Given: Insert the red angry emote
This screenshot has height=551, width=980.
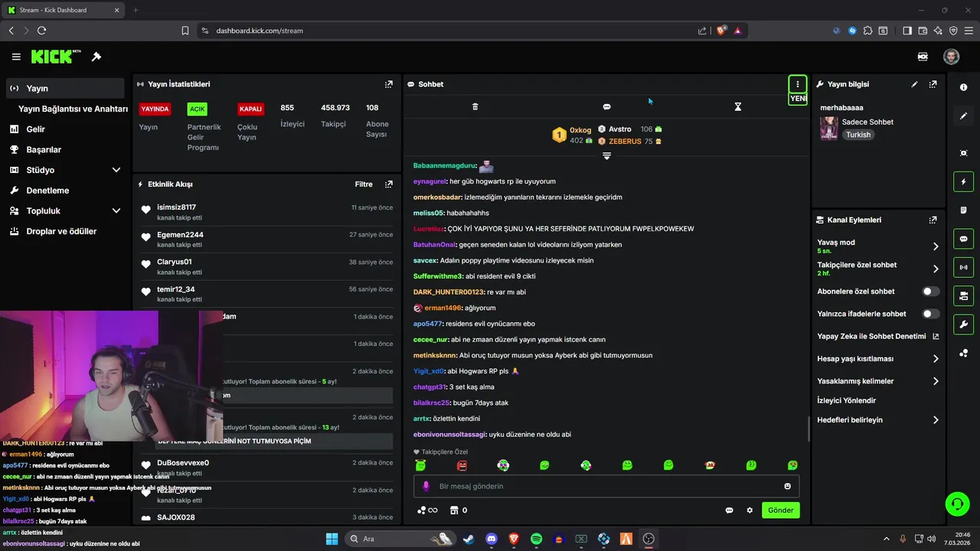Looking at the screenshot, I should point(462,465).
